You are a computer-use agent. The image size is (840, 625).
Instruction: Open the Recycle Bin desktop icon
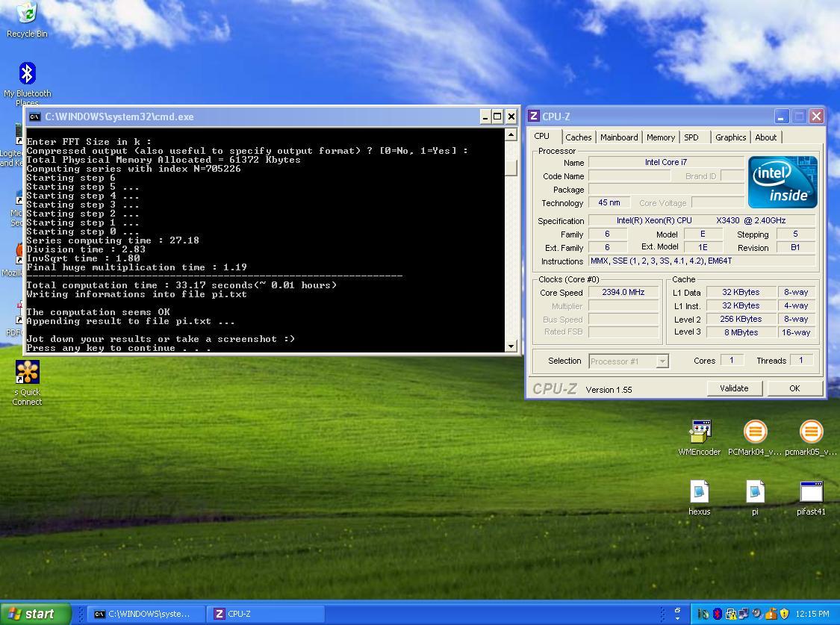click(x=27, y=20)
